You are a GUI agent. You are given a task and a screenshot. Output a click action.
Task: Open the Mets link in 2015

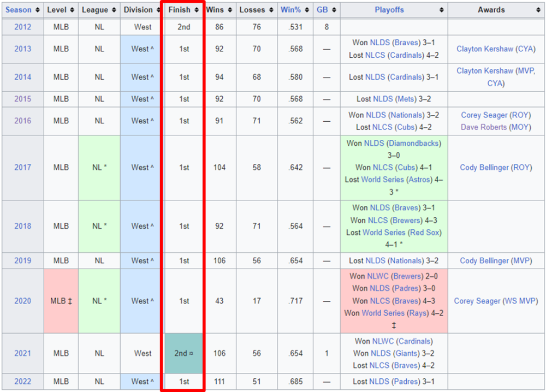406,99
